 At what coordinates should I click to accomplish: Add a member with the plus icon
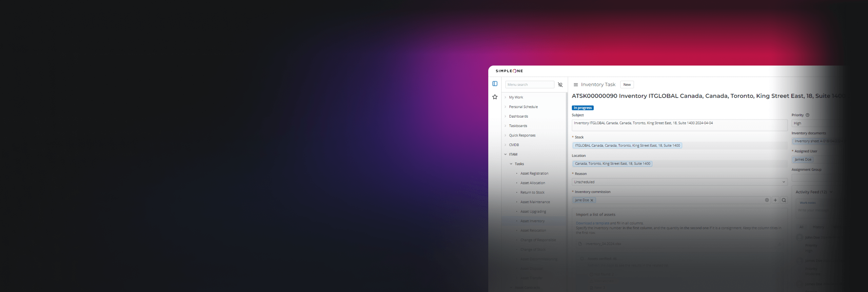coord(775,200)
